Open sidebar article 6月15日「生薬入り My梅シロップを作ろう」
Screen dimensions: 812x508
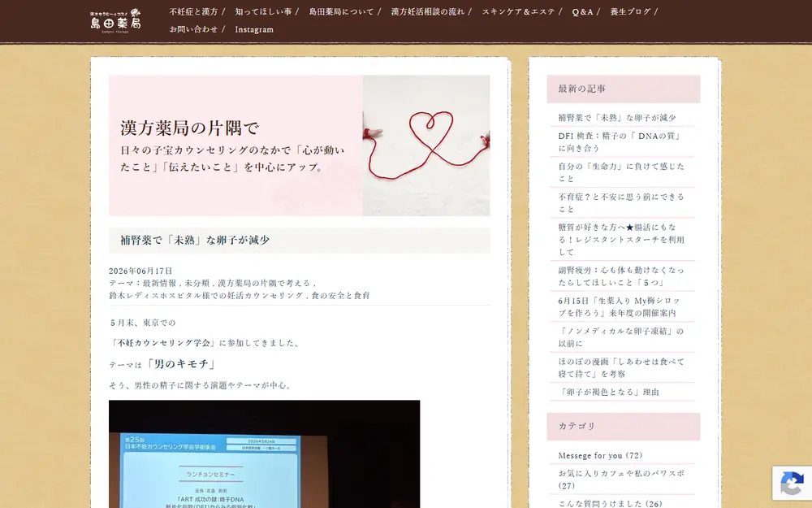[619, 307]
